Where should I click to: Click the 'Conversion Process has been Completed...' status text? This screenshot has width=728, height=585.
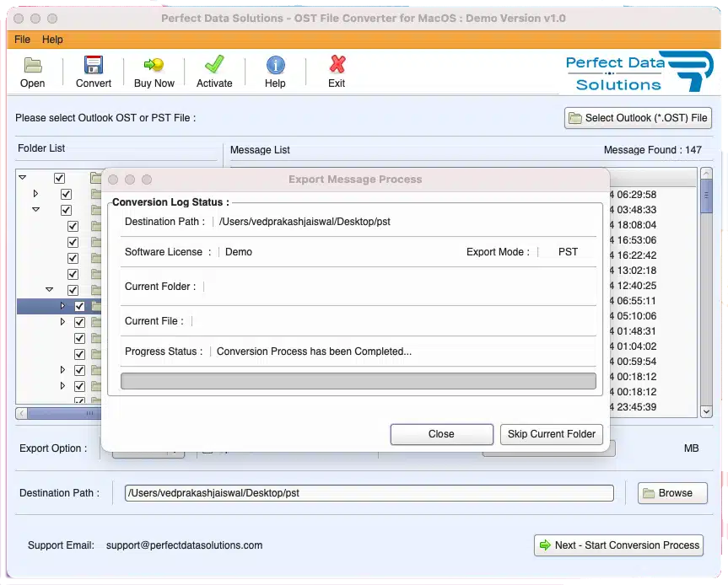point(314,352)
